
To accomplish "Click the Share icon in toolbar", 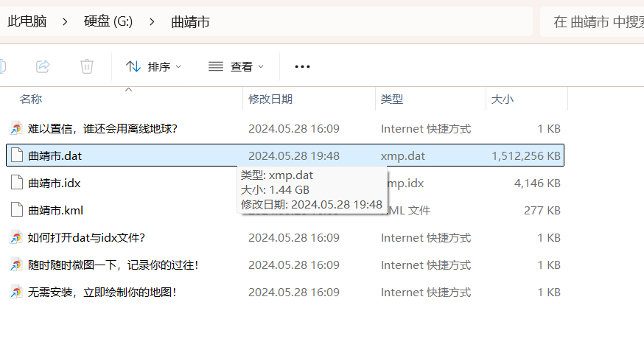I will (43, 66).
